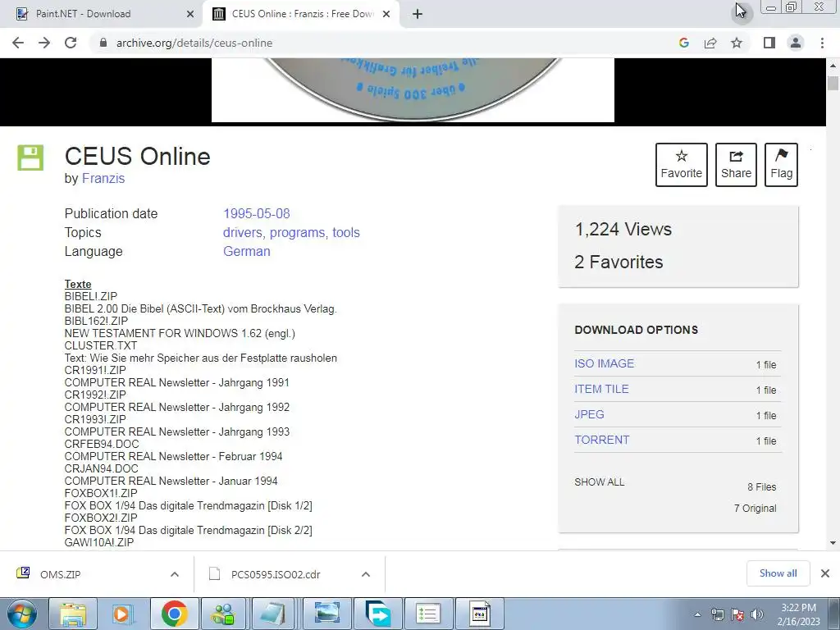Bookmark this page with the star icon
The height and width of the screenshot is (630, 840).
coord(737,43)
